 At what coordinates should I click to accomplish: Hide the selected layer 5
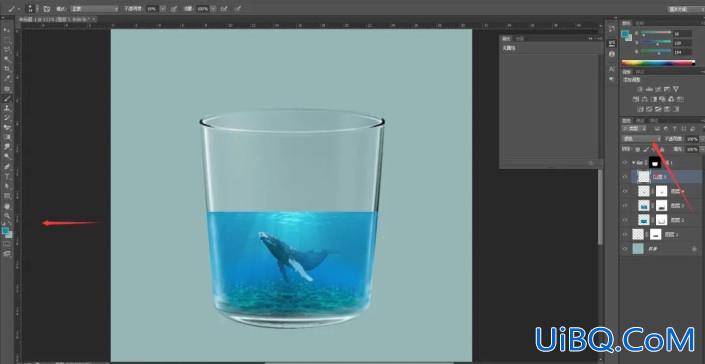pos(625,177)
